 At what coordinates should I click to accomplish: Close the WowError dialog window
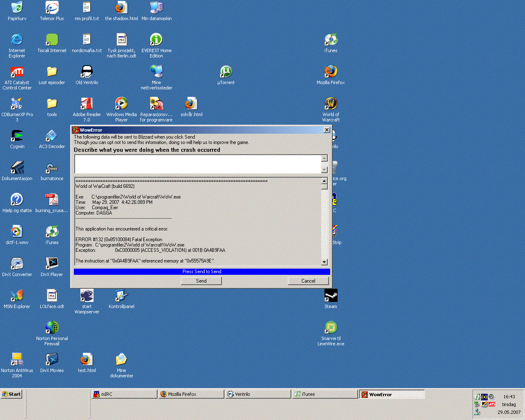(326, 130)
